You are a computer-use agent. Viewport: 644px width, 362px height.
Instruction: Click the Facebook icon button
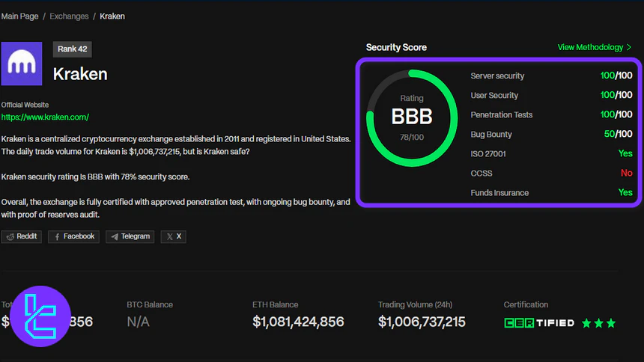pyautogui.click(x=73, y=236)
